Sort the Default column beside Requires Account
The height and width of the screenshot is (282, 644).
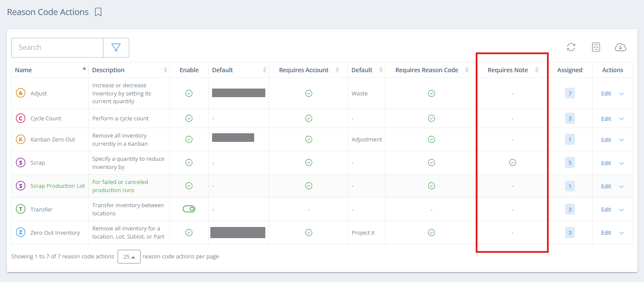(381, 70)
